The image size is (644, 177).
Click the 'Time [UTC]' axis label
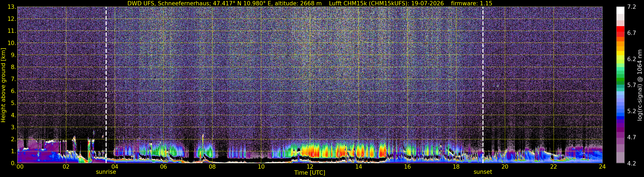click(310, 173)
